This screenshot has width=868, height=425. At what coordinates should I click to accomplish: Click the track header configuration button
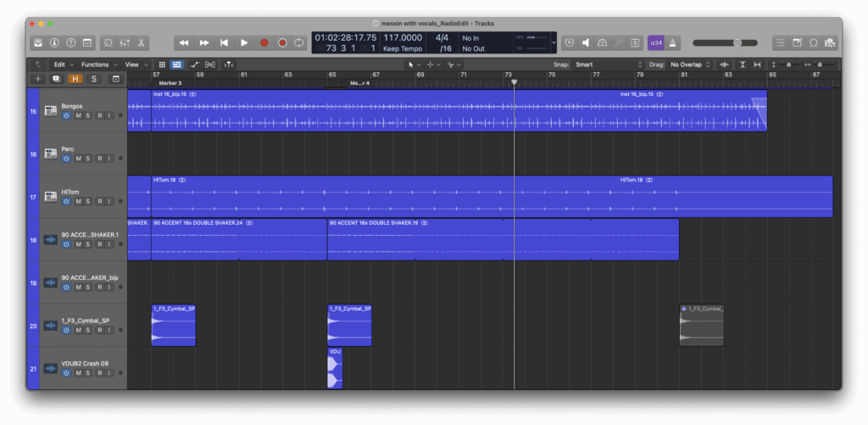(x=115, y=79)
